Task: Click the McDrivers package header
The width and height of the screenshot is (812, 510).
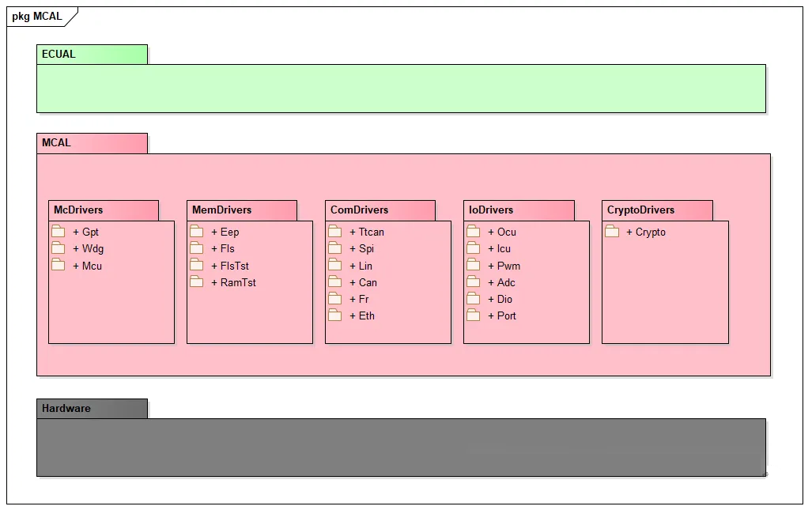Action: click(x=103, y=210)
